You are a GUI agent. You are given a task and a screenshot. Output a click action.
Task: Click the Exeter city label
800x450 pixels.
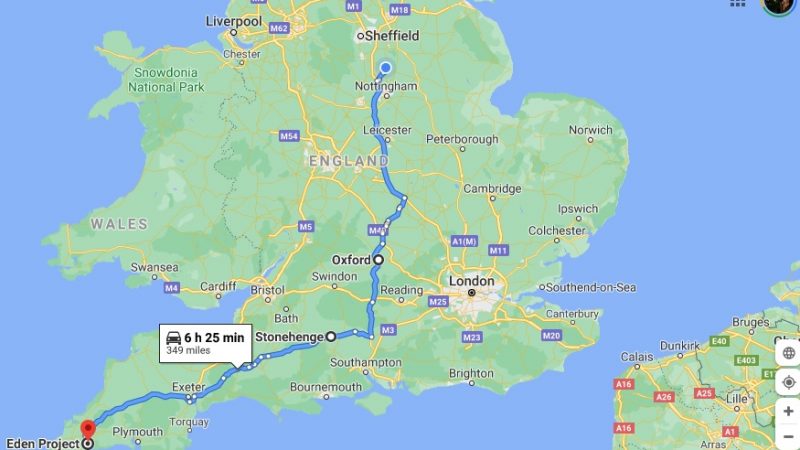click(189, 387)
